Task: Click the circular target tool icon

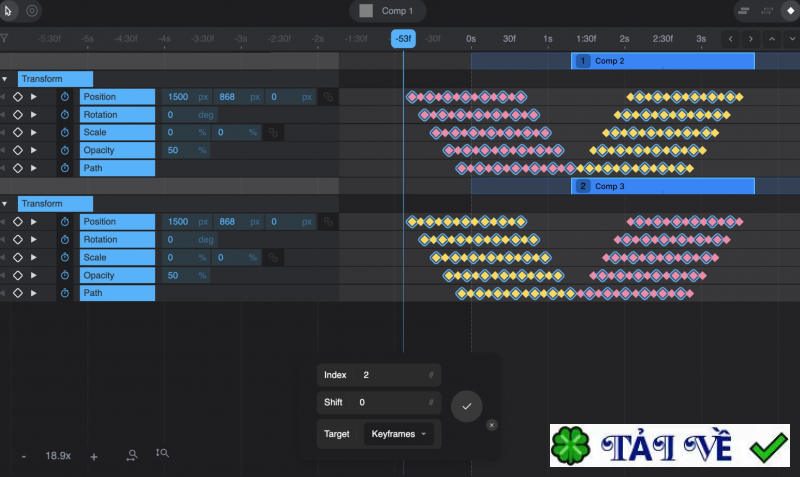Action: click(32, 11)
